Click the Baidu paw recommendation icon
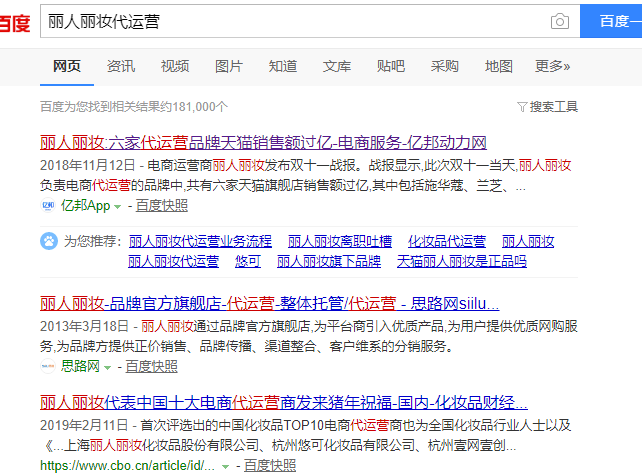Image resolution: width=642 pixels, height=476 pixels. coord(49,241)
